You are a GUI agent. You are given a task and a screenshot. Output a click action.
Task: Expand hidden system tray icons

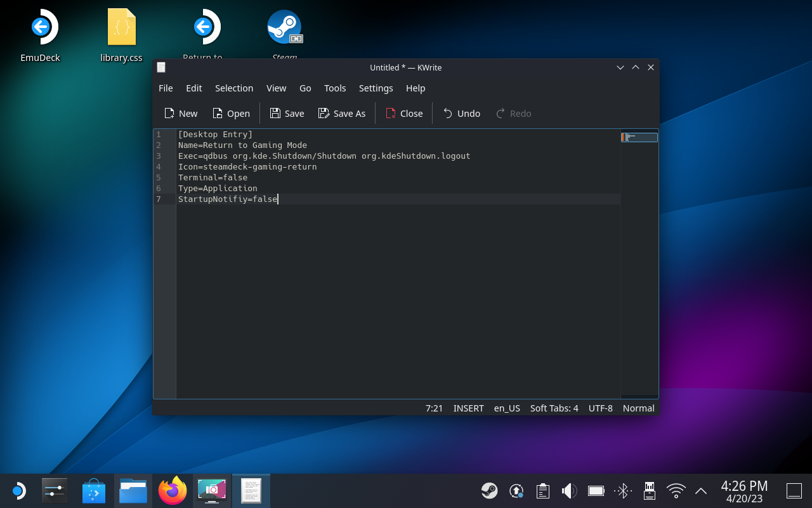(x=700, y=490)
